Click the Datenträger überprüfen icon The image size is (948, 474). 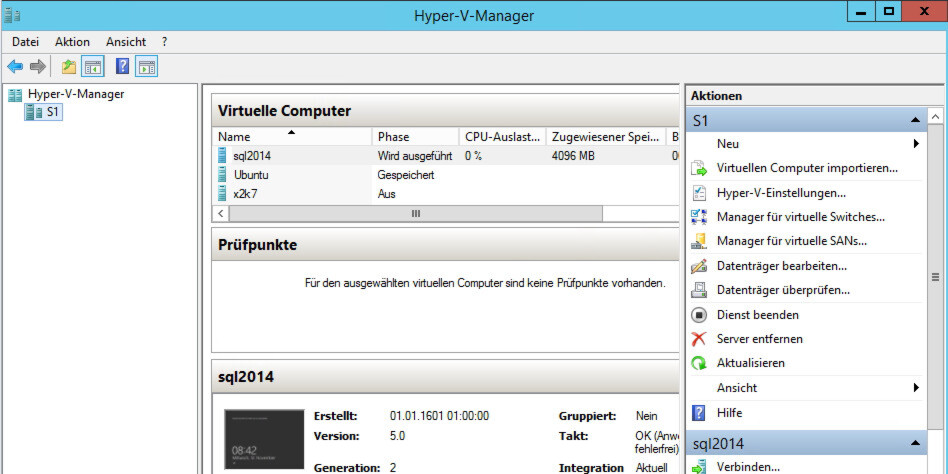[699, 290]
